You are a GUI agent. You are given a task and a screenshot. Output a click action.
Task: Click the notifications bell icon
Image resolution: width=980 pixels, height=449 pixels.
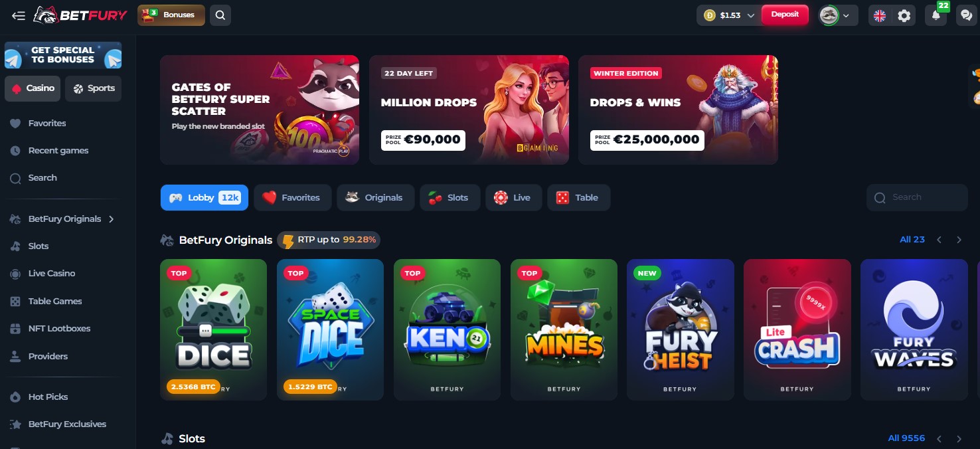click(936, 15)
